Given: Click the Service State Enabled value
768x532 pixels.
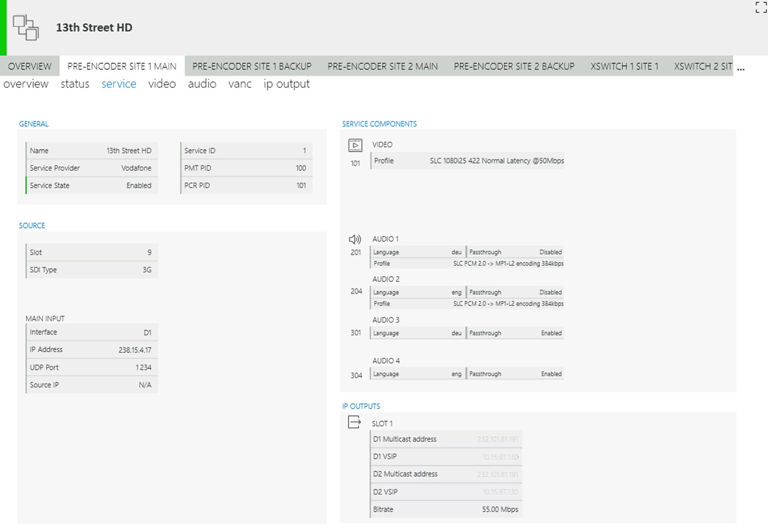Looking at the screenshot, I should [139, 185].
